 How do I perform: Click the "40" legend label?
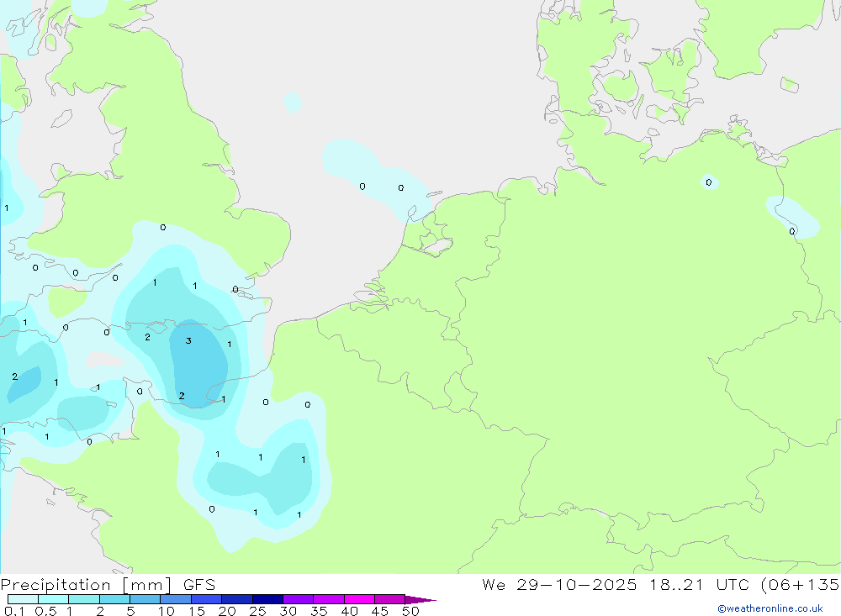(x=349, y=611)
